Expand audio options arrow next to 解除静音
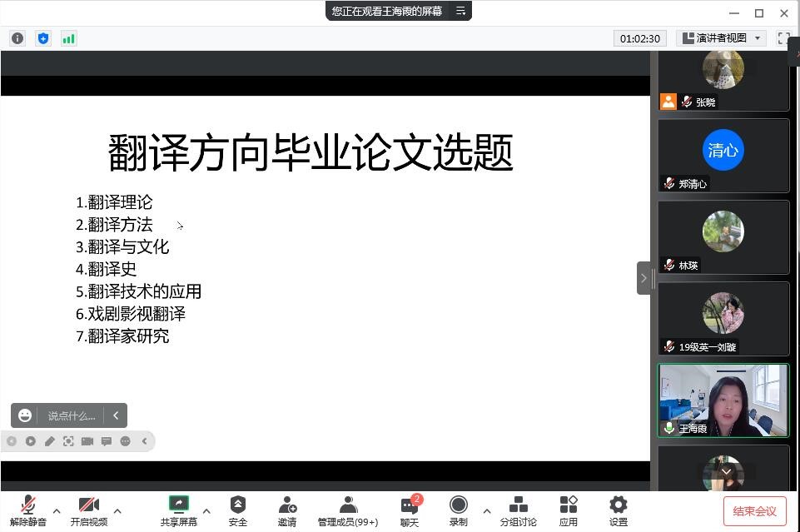The width and height of the screenshot is (800, 532). click(x=57, y=511)
